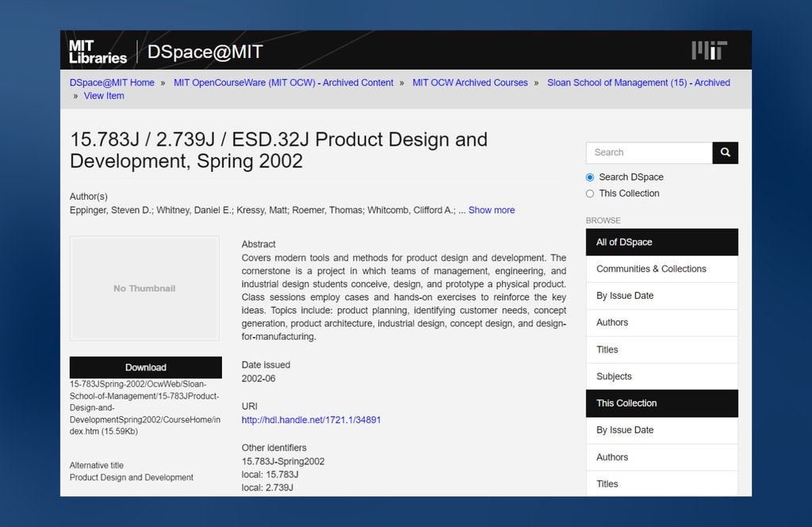The width and height of the screenshot is (812, 527).
Task: Click the local: 15.783J identifier
Action: pos(270,475)
